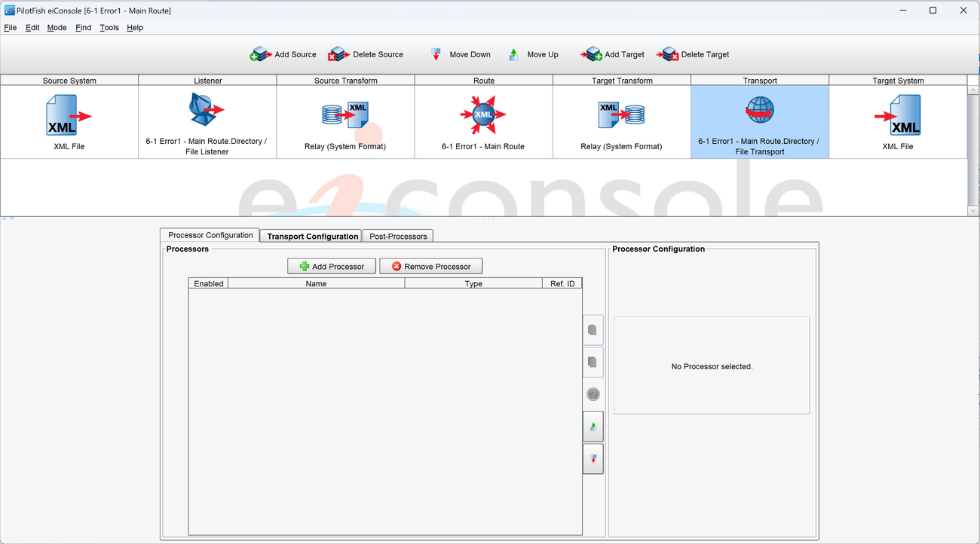Open the Help menu
The image size is (980, 544).
click(x=135, y=28)
